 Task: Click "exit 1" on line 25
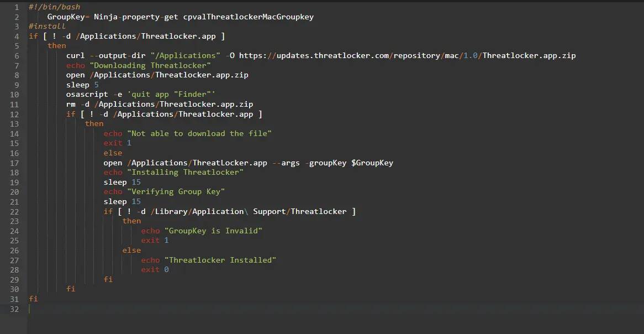155,241
